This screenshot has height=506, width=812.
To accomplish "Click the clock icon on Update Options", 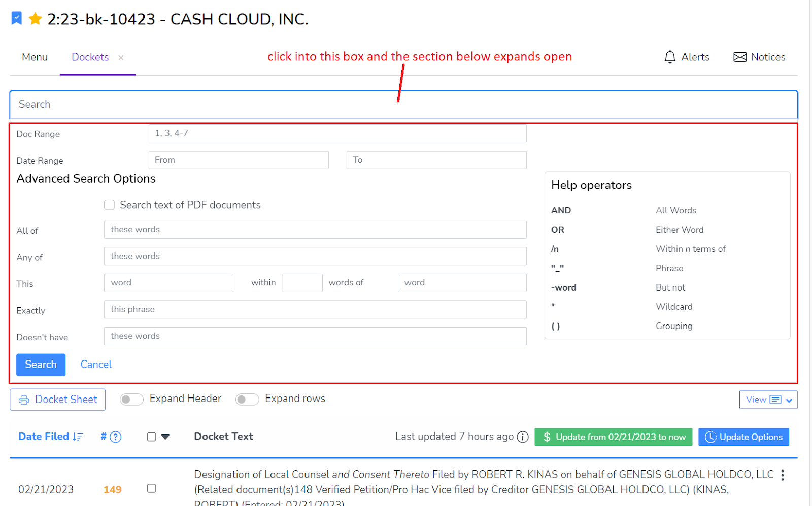I will coord(710,437).
